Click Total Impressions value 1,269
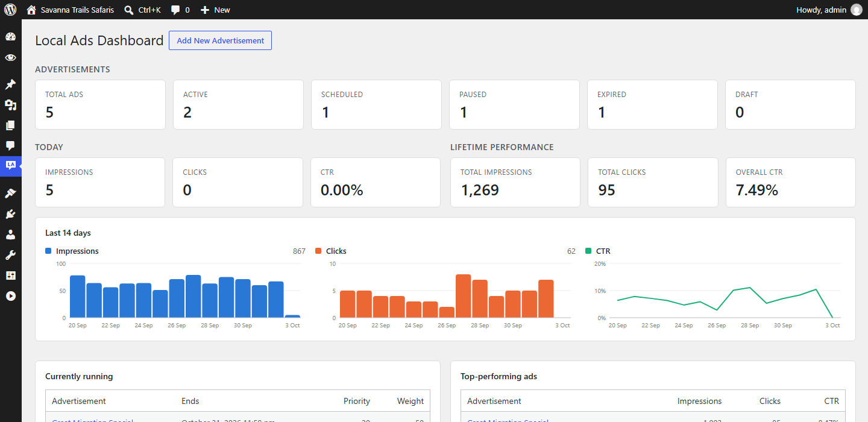This screenshot has width=868, height=422. pos(480,191)
